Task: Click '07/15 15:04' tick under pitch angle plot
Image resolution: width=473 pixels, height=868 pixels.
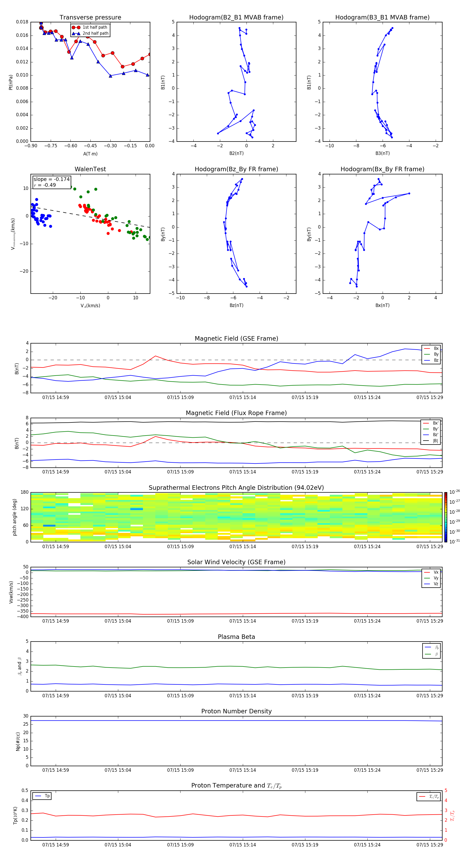Action: [x=118, y=547]
